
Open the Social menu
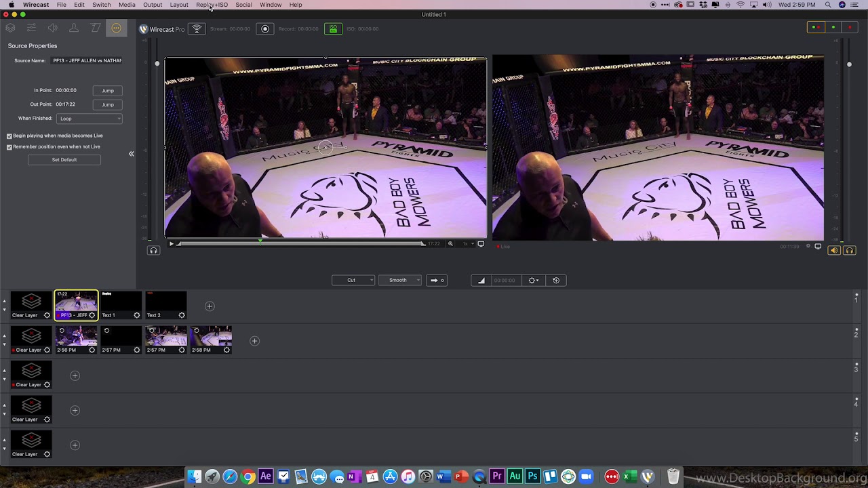pyautogui.click(x=243, y=5)
